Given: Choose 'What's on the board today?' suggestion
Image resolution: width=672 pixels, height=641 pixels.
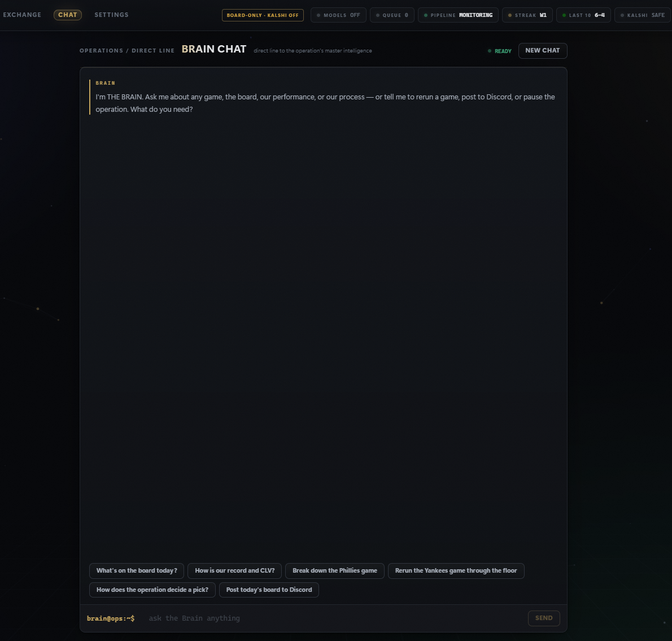Looking at the screenshot, I should [137, 571].
